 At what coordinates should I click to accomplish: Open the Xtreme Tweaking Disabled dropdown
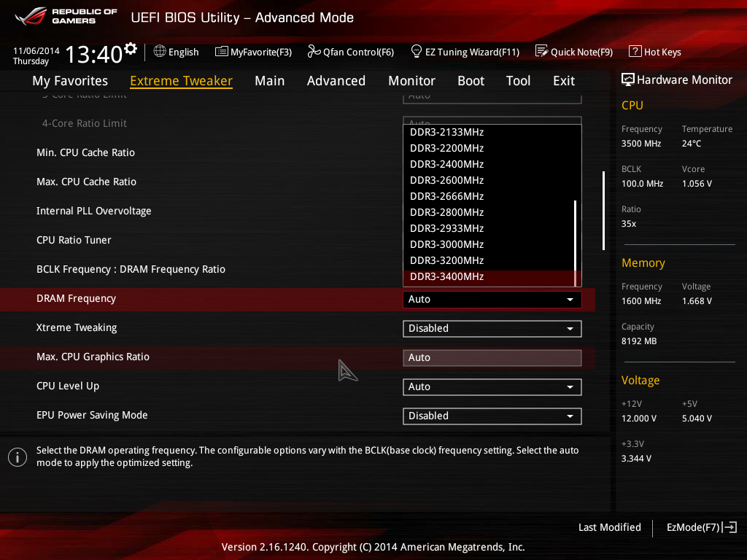(x=492, y=329)
